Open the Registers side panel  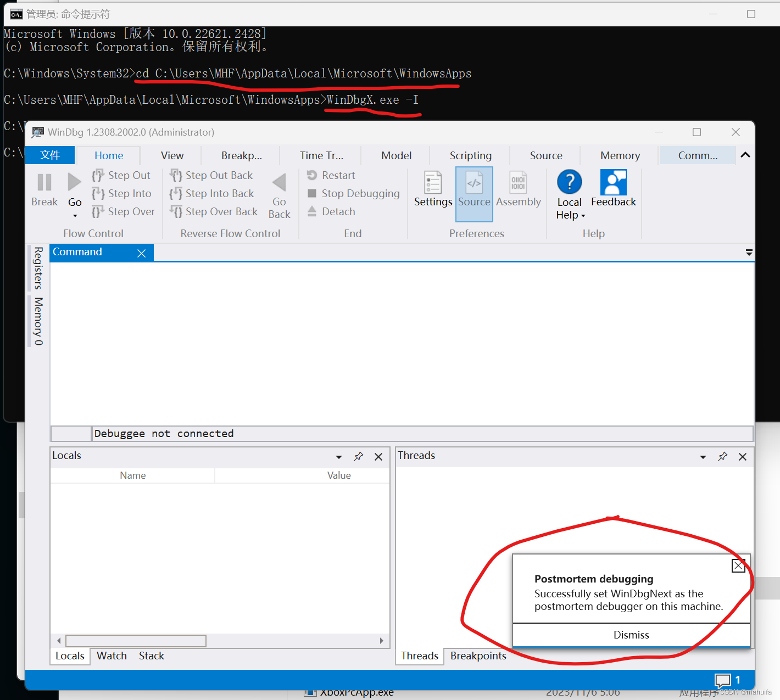38,268
